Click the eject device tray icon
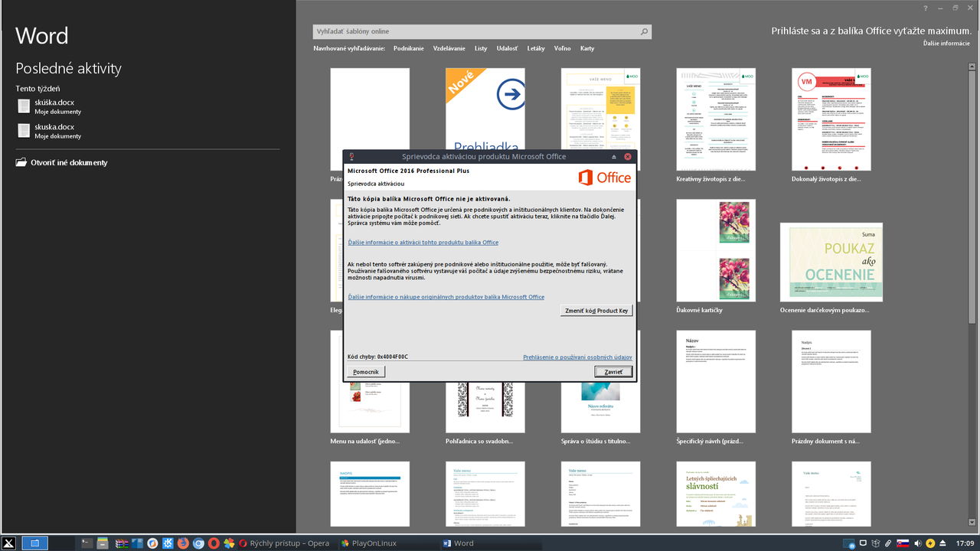Image resolution: width=980 pixels, height=551 pixels. point(942,543)
